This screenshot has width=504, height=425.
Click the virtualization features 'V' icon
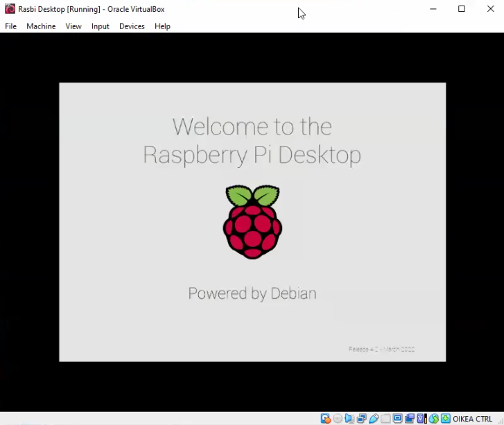click(421, 419)
